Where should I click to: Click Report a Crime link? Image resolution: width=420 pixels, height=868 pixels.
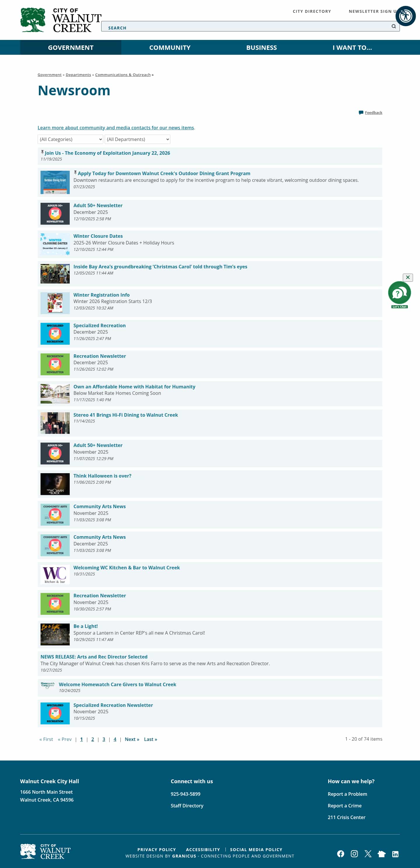(344, 806)
